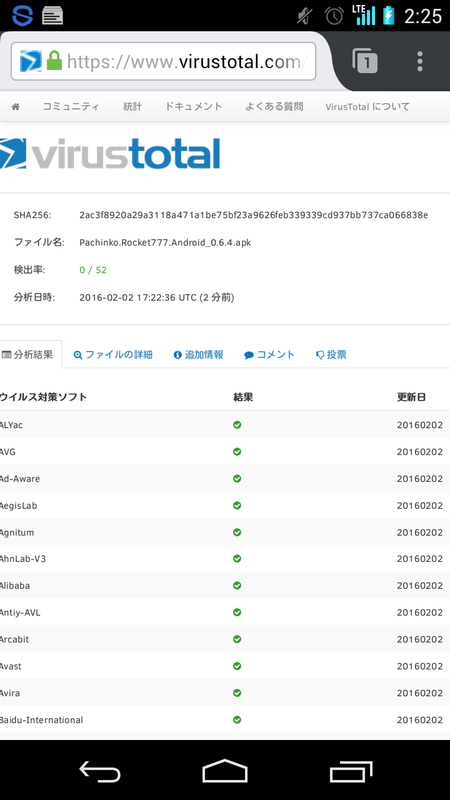Click the 更新日 column header
Viewport: 450px width, 800px height.
[412, 397]
